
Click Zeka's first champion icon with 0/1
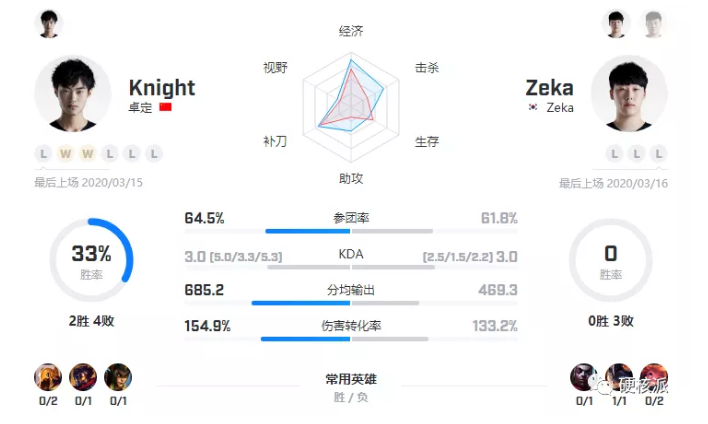[x=584, y=377]
